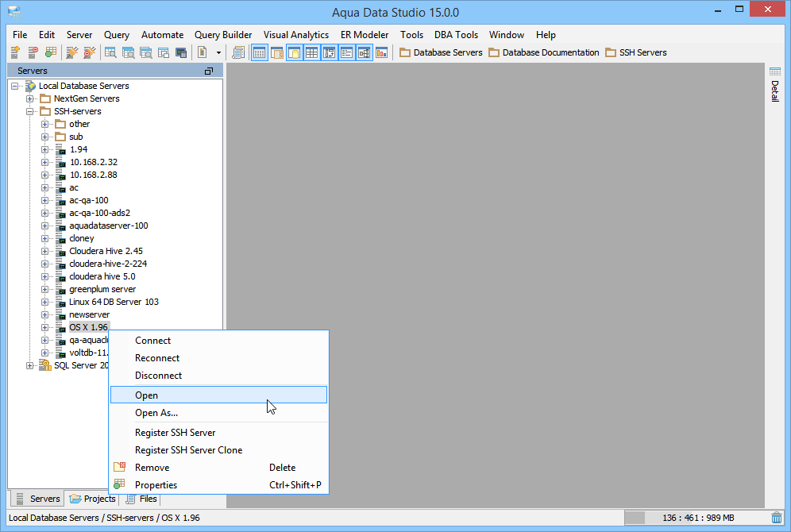Toggle the side-panel window layout icon
This screenshot has height=532, width=791.
click(277, 52)
